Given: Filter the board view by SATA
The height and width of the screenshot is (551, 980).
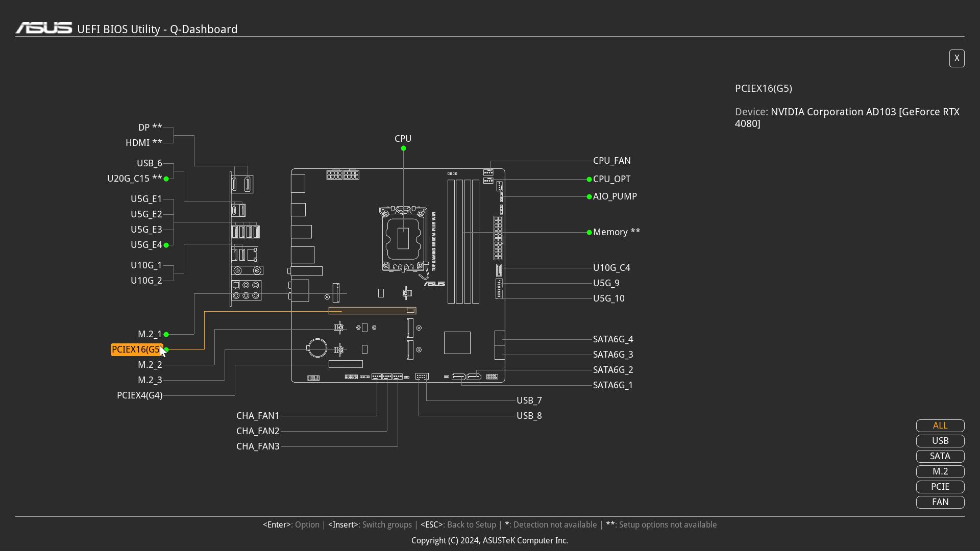Looking at the screenshot, I should (x=940, y=456).
